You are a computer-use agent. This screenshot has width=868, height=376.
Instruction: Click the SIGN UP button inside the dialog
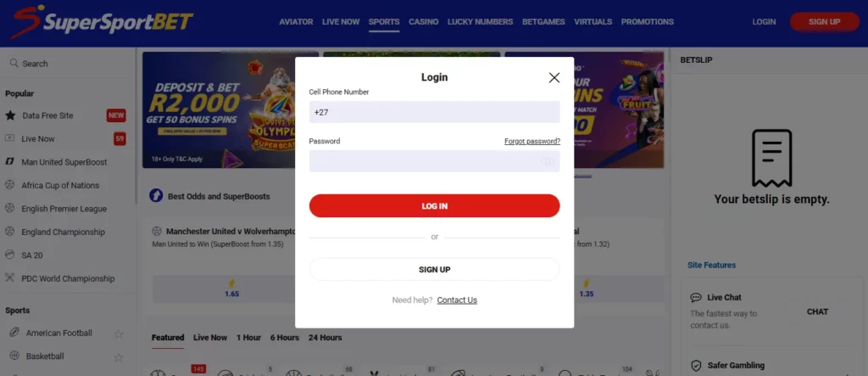(435, 270)
